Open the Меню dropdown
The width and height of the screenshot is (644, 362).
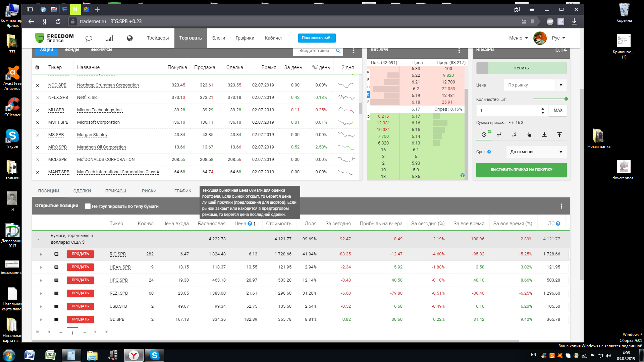click(x=519, y=38)
